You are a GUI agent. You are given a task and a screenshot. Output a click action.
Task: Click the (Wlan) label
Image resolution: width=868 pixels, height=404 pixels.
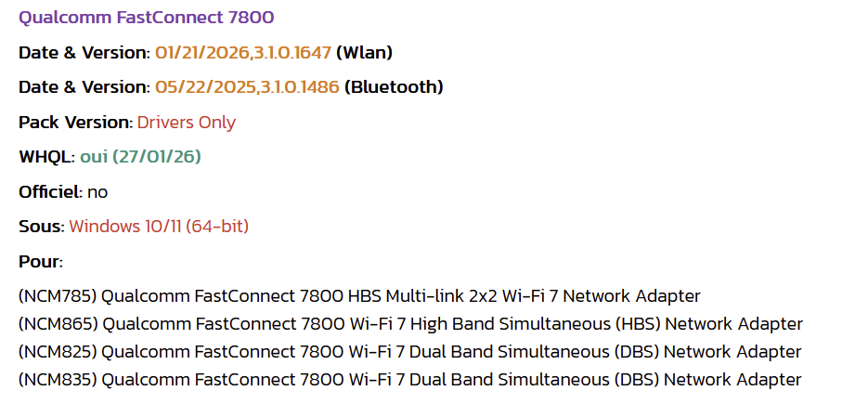tap(364, 53)
